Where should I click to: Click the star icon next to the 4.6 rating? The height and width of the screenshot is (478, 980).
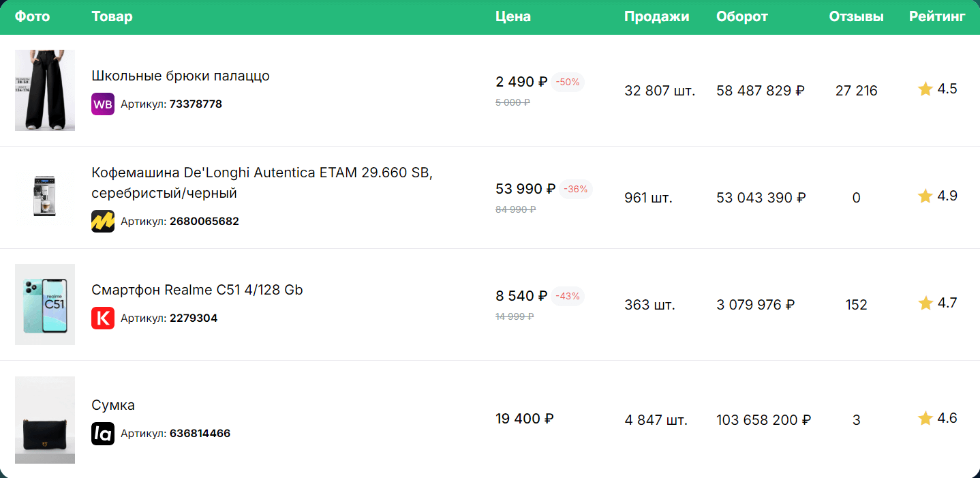pos(925,418)
